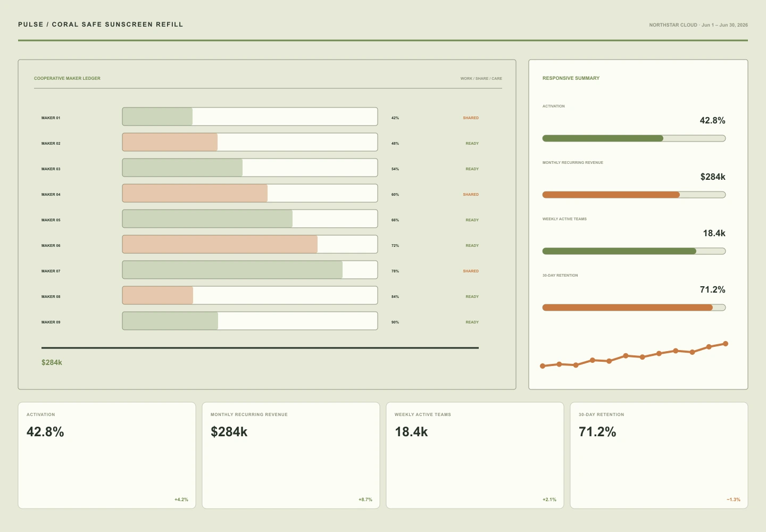Click the READY status for MAKER 09

472,322
